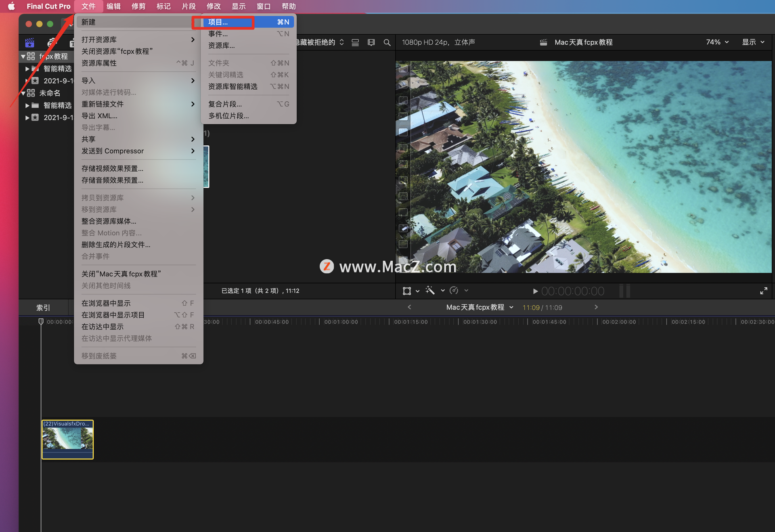Viewport: 775px width, 532px height.
Task: Collapse the 未命名 library triangle
Action: coord(23,93)
